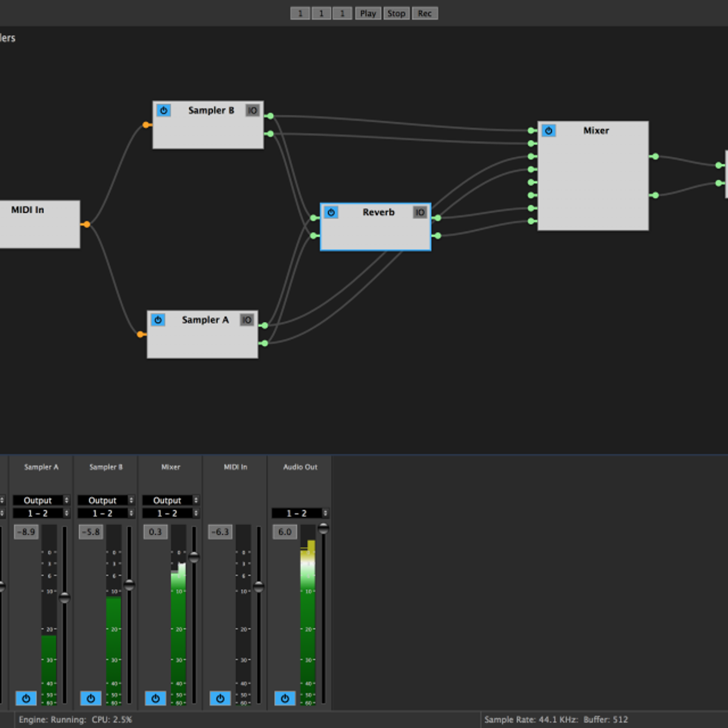Expand the Sampler B 1-2 channel selector
This screenshot has width=728, height=728.
click(106, 513)
